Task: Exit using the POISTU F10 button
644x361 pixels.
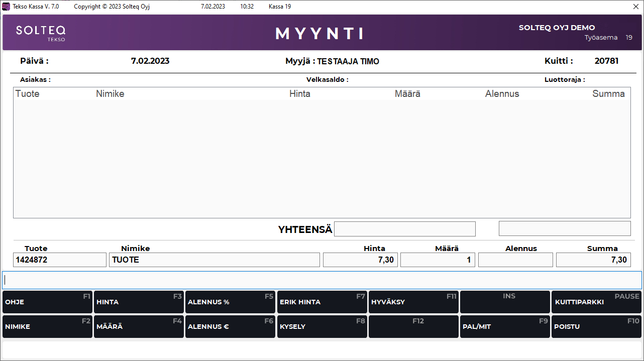Action: click(596, 326)
